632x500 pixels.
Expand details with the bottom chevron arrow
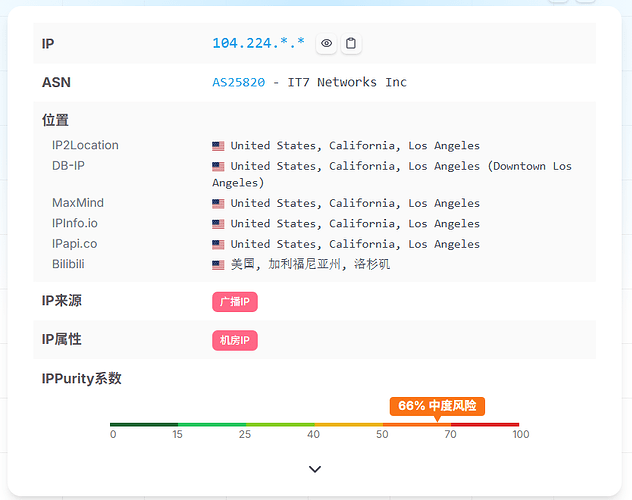[x=315, y=469]
